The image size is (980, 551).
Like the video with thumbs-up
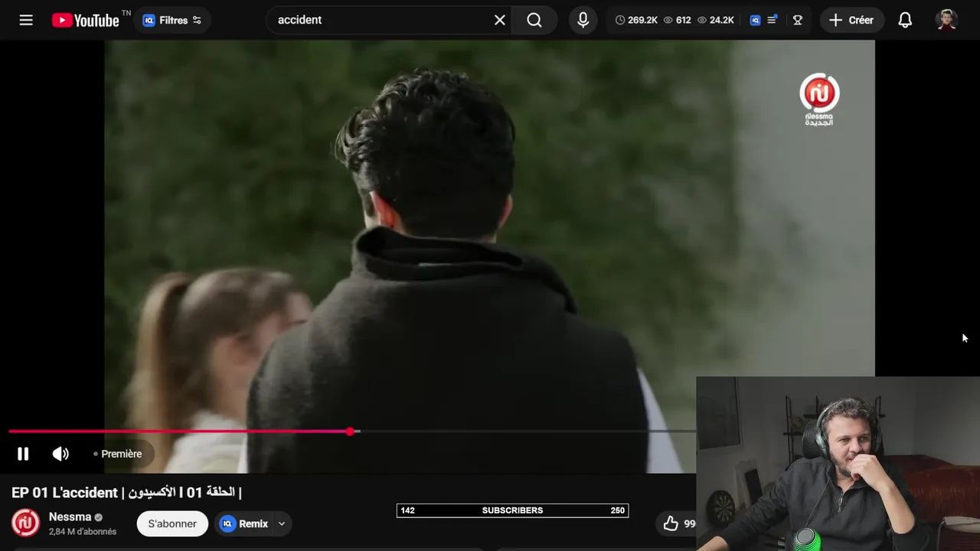coord(671,523)
